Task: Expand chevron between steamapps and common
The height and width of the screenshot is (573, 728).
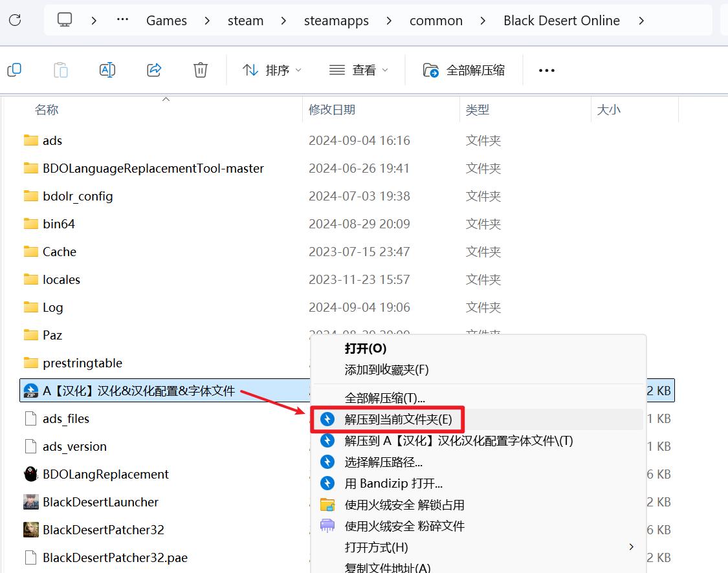Action: click(x=389, y=21)
